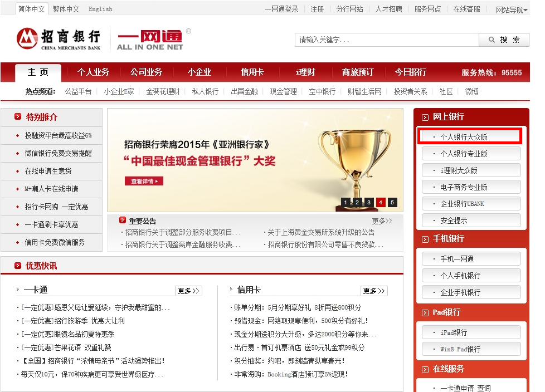Click 一网通登录 link
Viewport: 545px width, 392px height.
(x=281, y=9)
